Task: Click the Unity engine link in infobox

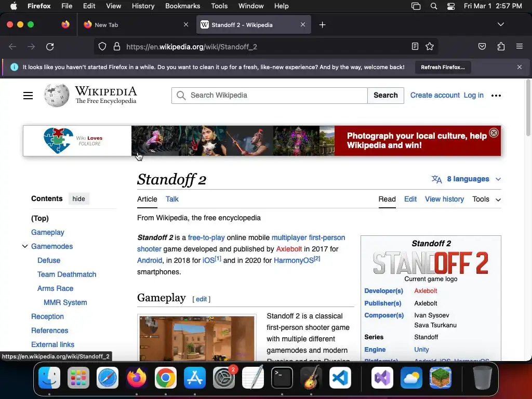Action: point(421,350)
